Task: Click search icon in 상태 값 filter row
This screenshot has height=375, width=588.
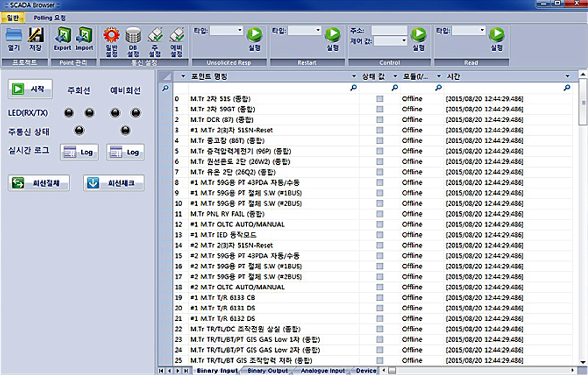Action: click(395, 88)
